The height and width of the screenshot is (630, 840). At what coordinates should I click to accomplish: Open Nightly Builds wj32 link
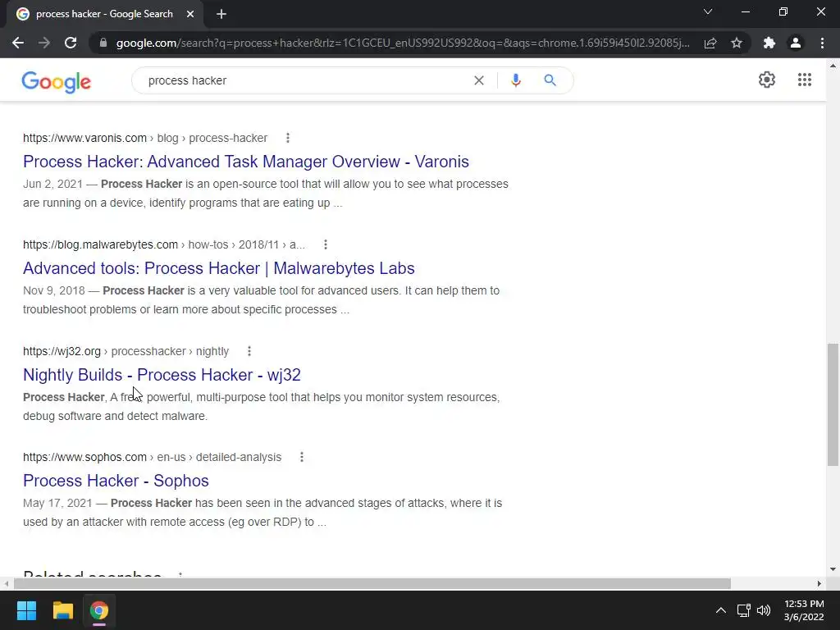click(162, 374)
